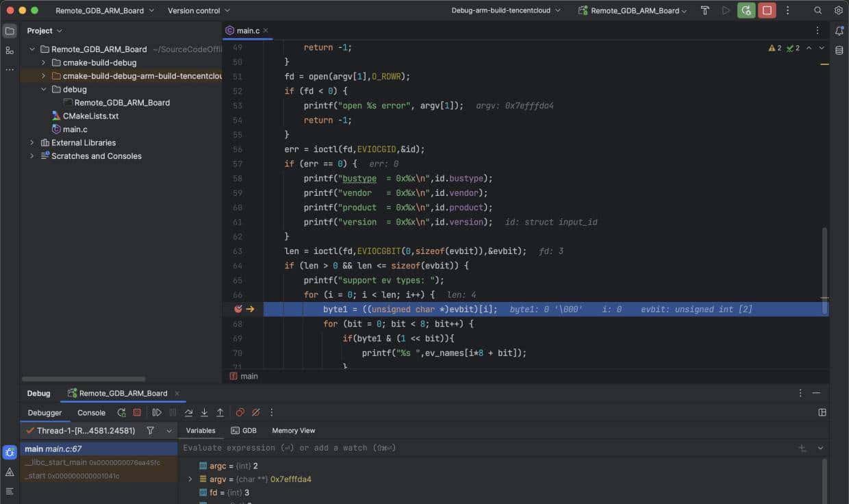
Task: Toggle the threads filter icon
Action: [150, 431]
